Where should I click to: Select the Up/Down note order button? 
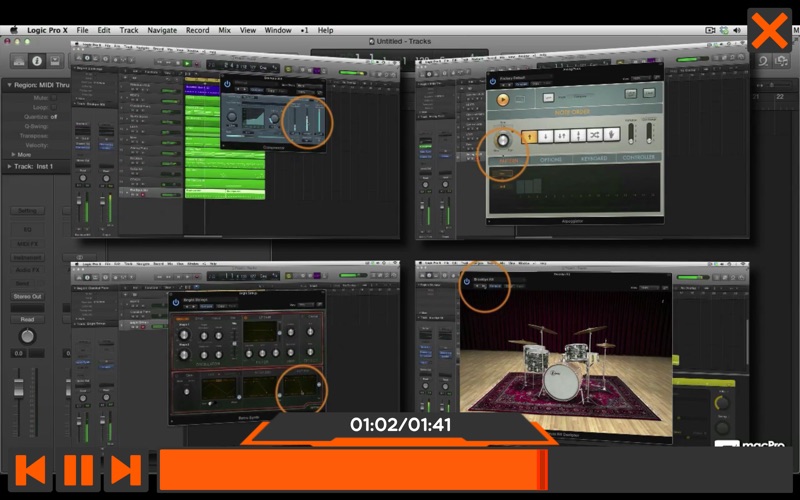562,135
